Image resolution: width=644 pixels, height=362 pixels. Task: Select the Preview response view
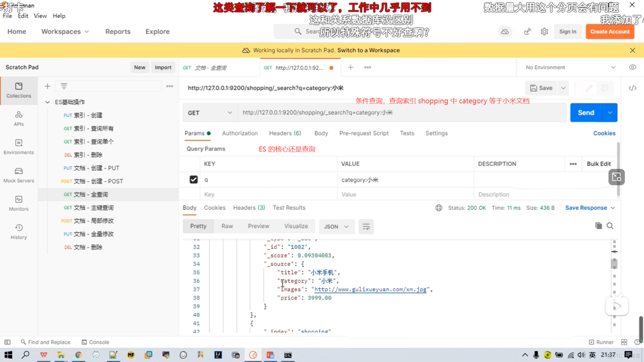tap(258, 226)
